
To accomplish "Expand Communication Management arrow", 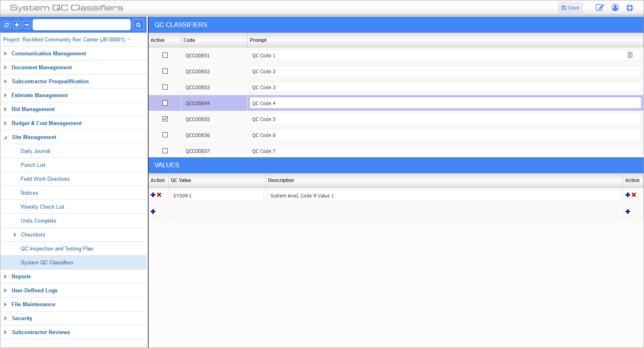I will 6,53.
